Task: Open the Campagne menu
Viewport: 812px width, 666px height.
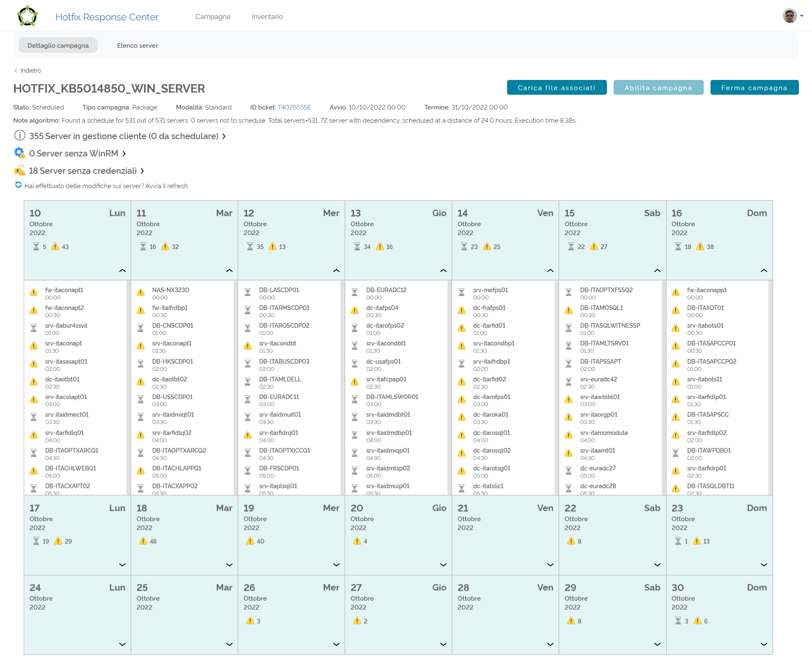Action: point(213,16)
